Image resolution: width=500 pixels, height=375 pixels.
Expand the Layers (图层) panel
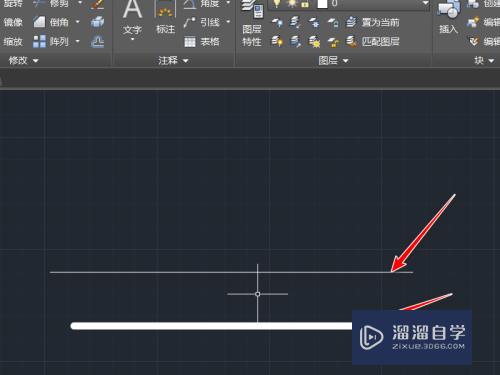click(x=333, y=60)
